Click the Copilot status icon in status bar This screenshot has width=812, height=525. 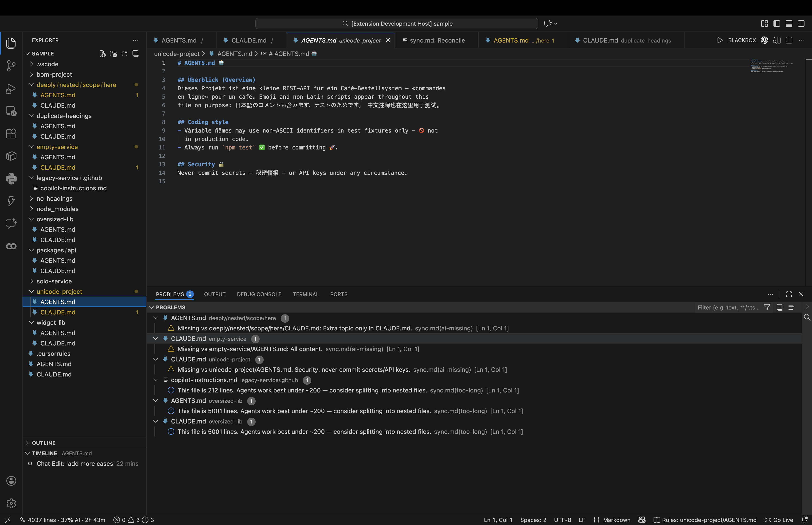pyautogui.click(x=642, y=520)
